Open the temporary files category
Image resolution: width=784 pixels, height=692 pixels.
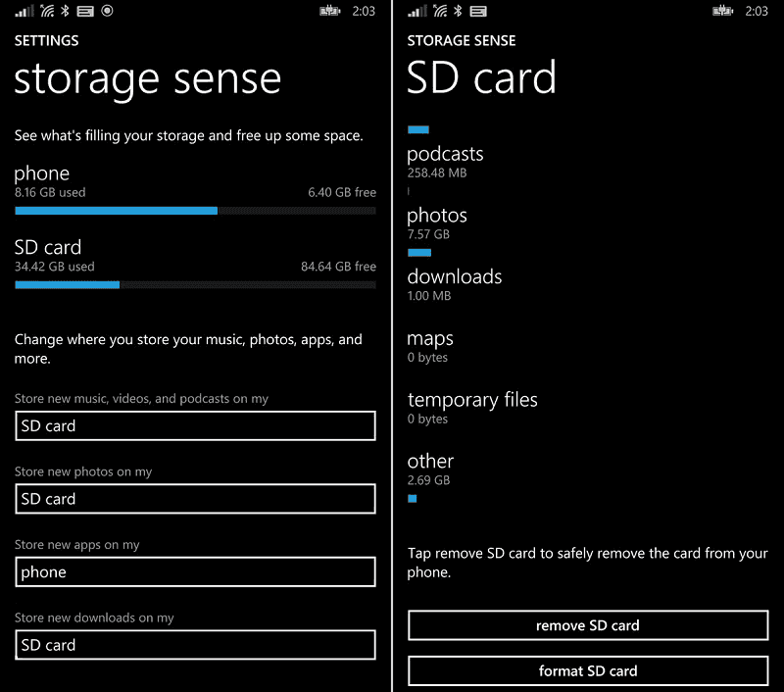(472, 408)
